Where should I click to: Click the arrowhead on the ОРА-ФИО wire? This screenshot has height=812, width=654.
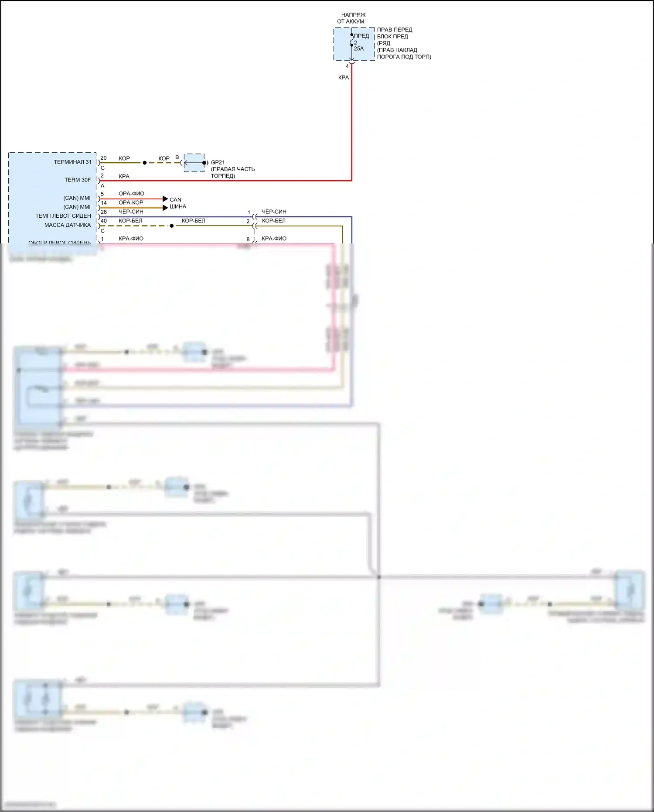[165, 199]
